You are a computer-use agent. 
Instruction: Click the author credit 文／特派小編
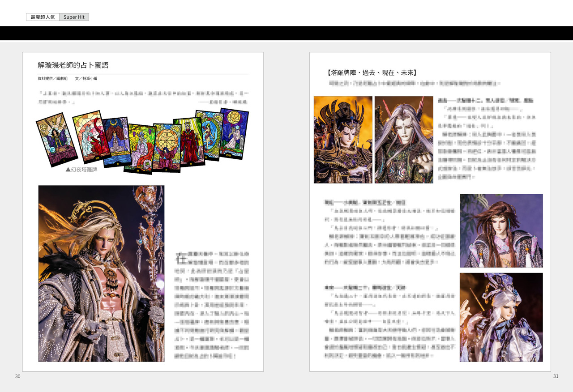pos(86,78)
